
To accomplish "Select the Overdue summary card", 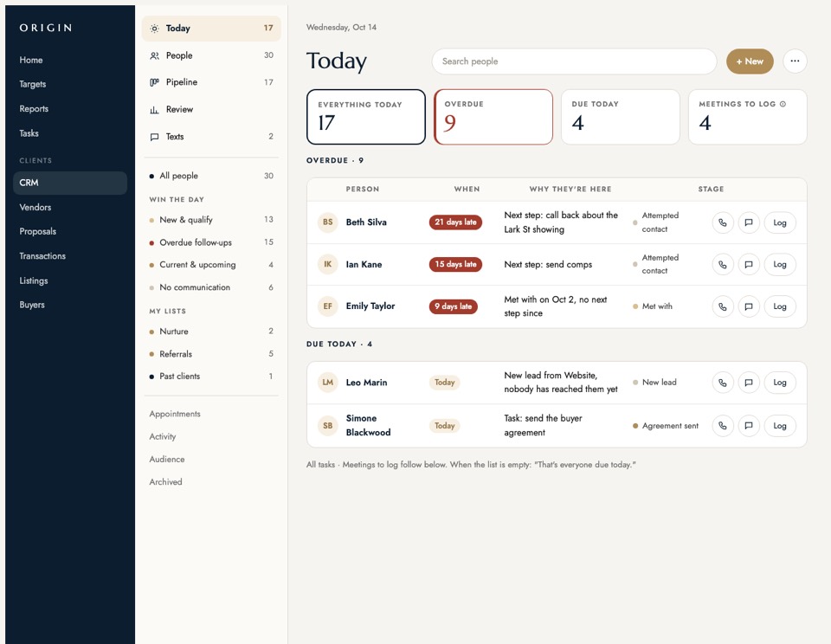I will [x=493, y=117].
